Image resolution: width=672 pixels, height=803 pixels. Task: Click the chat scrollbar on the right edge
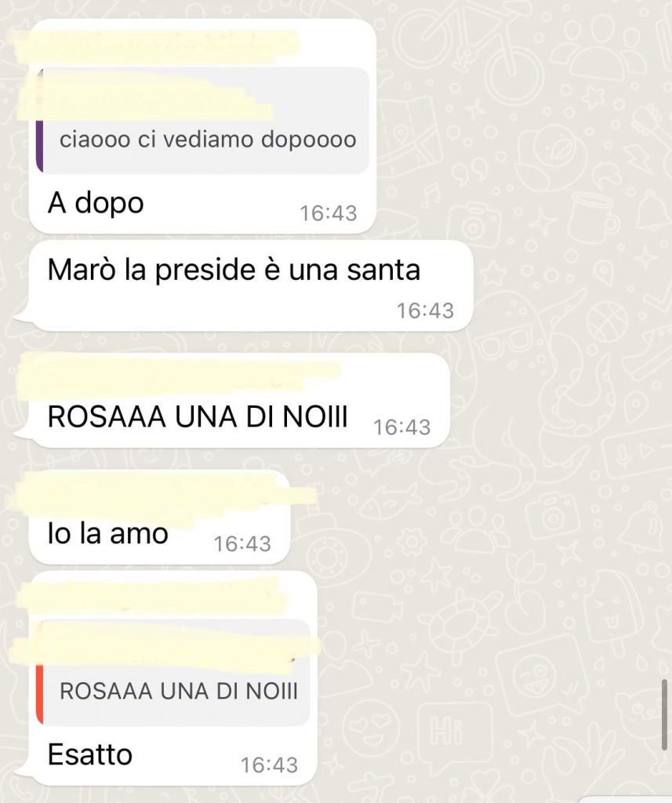[665, 715]
